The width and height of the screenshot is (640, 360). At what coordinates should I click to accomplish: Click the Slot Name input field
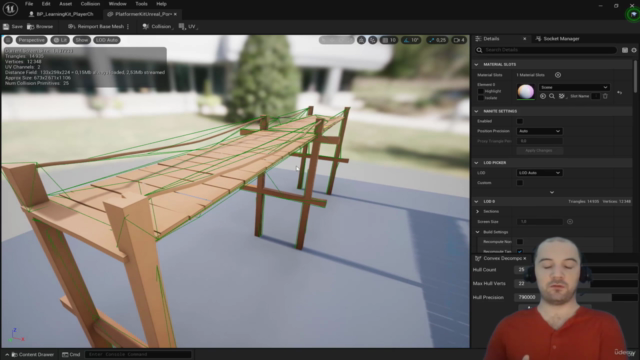(x=596, y=96)
